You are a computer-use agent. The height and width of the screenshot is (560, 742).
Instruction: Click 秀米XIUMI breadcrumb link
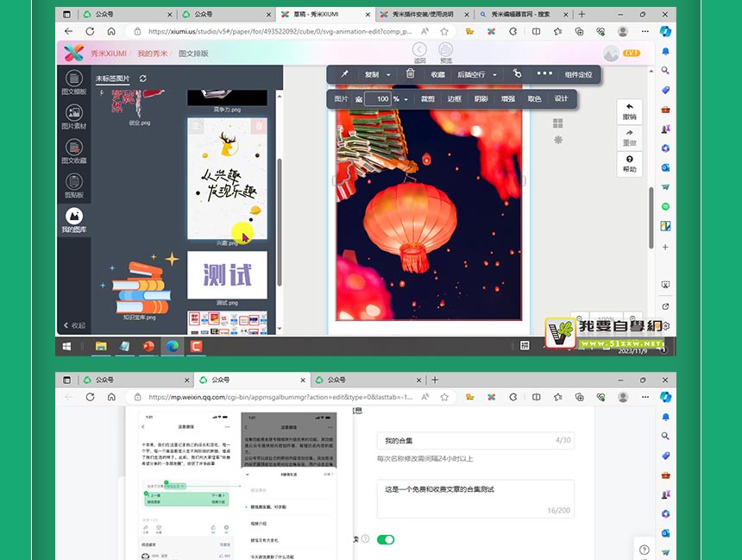click(109, 53)
